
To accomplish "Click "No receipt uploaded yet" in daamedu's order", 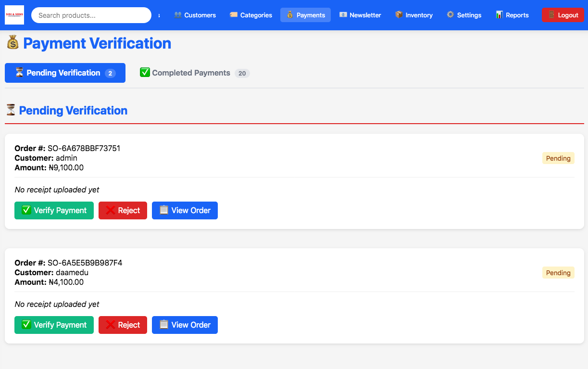I will point(57,304).
